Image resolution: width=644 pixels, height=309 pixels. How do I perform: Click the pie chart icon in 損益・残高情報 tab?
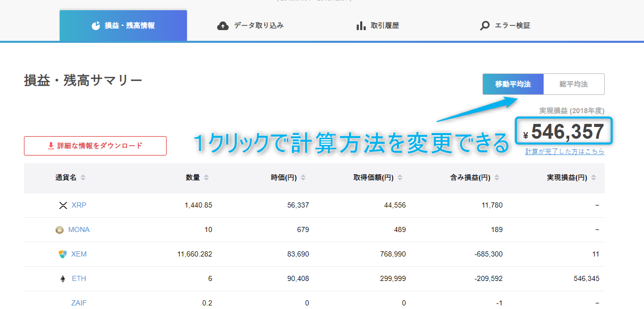click(x=96, y=25)
